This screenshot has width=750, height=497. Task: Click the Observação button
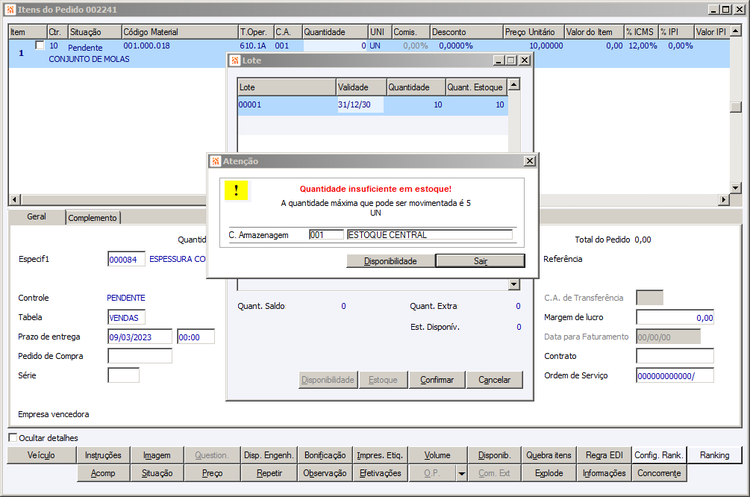(325, 473)
